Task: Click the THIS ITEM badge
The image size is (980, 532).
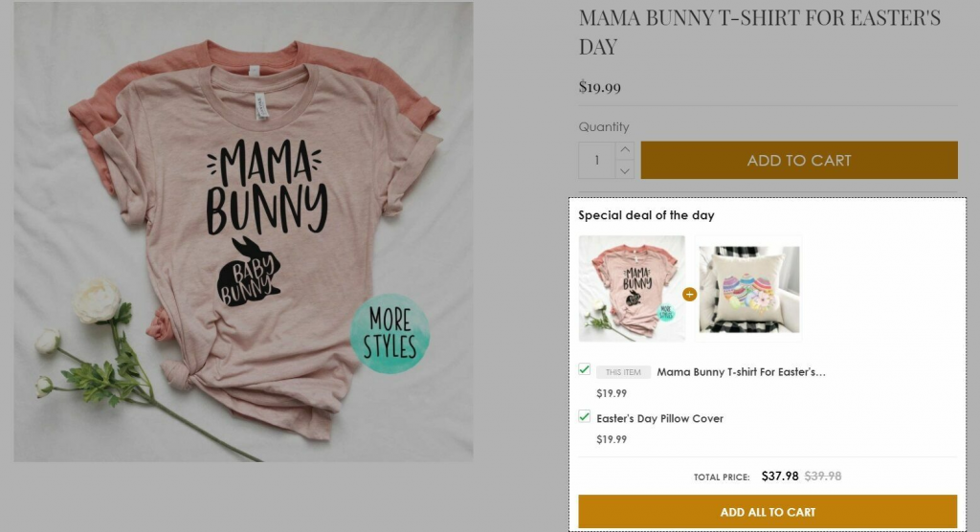Action: click(623, 372)
